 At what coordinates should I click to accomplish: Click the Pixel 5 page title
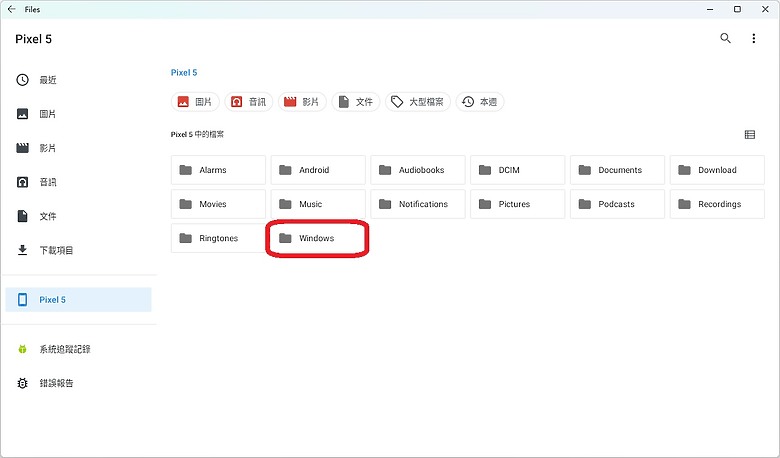click(x=33, y=39)
